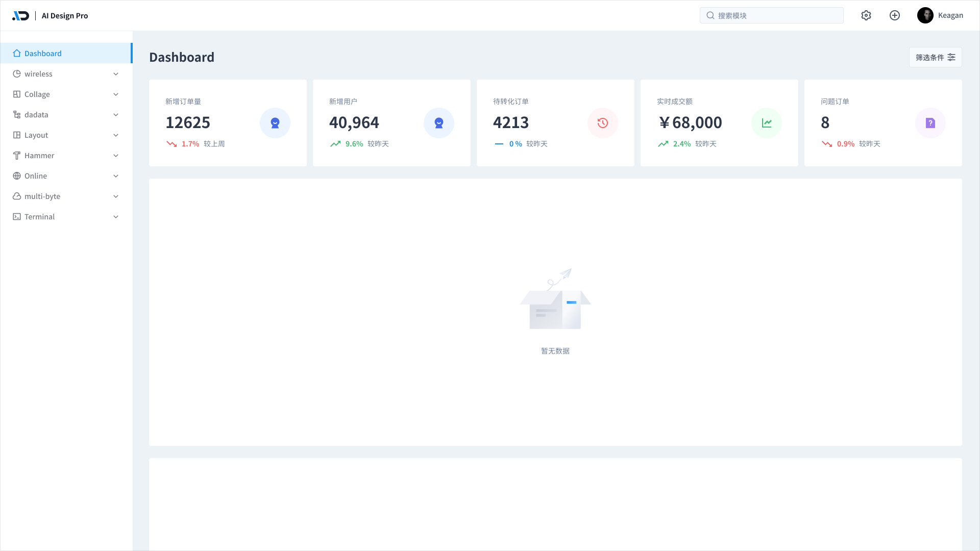Click the purple question icon on 问题订单 card
This screenshot has height=551, width=980.
coord(930,123)
